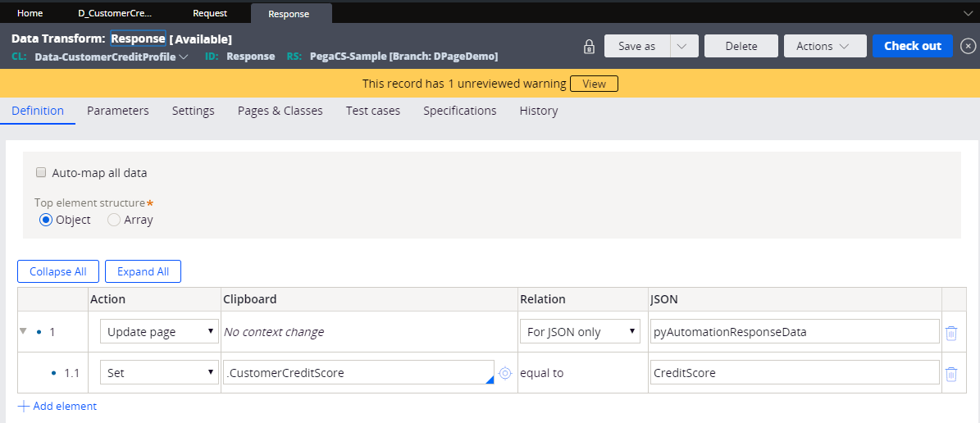Close the rule with the X icon
The width and height of the screenshot is (980, 423).
coord(968,46)
